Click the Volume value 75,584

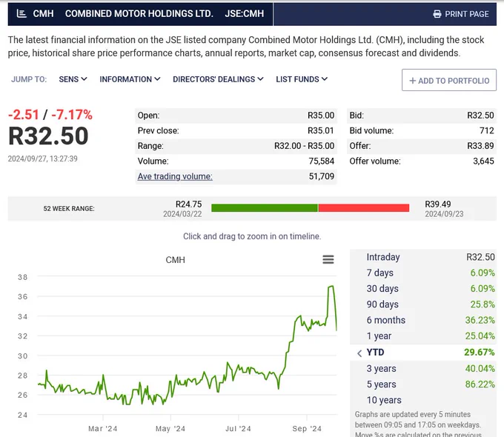point(322,161)
